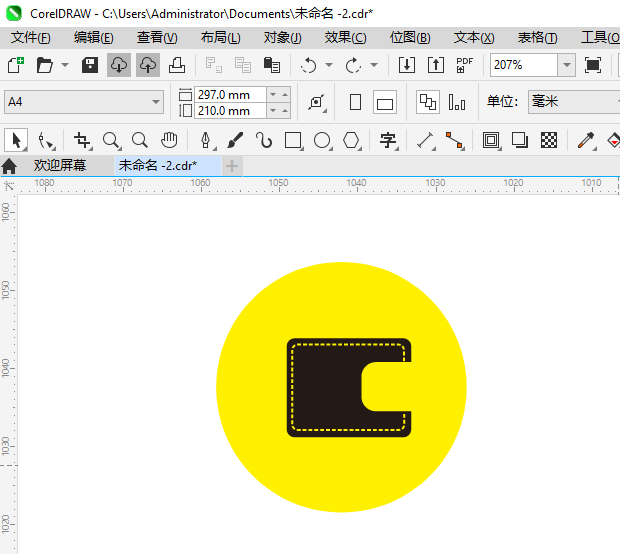
Task: Select the Crop tool
Action: click(82, 140)
